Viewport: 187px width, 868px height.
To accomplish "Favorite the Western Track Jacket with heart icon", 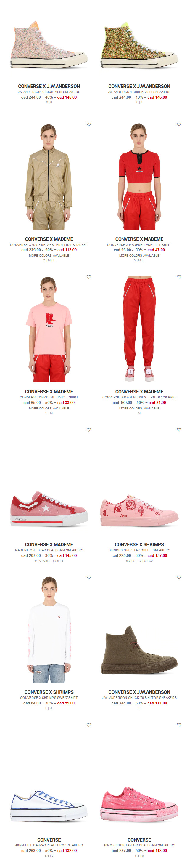I will (x=89, y=124).
